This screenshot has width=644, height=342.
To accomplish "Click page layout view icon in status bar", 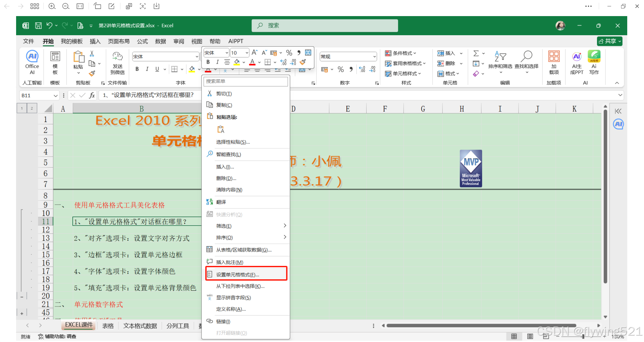I will [x=530, y=336].
